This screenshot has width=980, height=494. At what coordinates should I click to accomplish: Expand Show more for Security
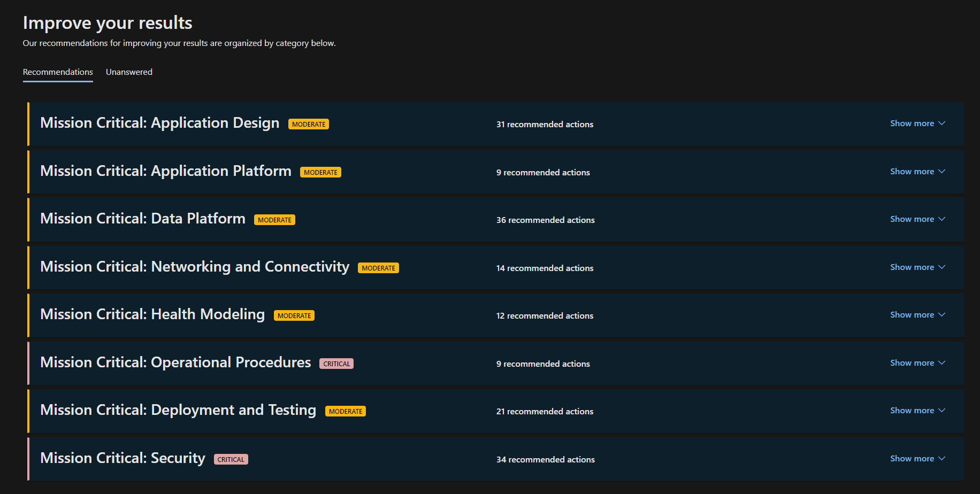click(x=917, y=459)
